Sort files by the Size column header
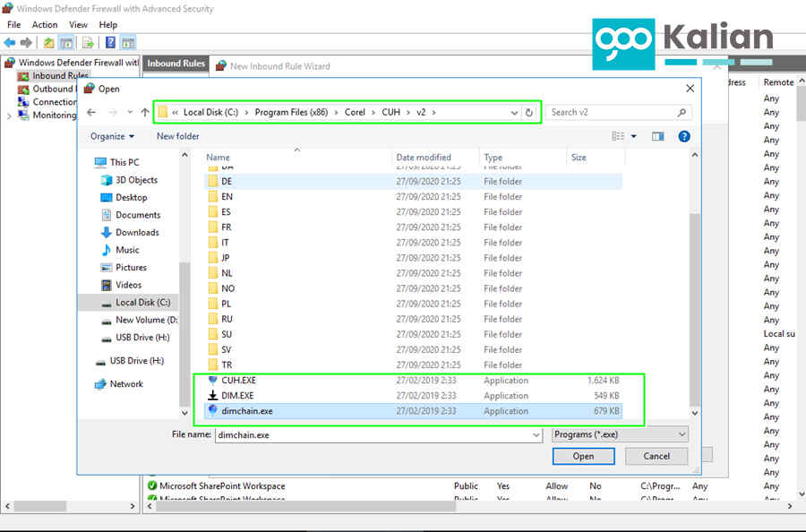 click(x=579, y=158)
